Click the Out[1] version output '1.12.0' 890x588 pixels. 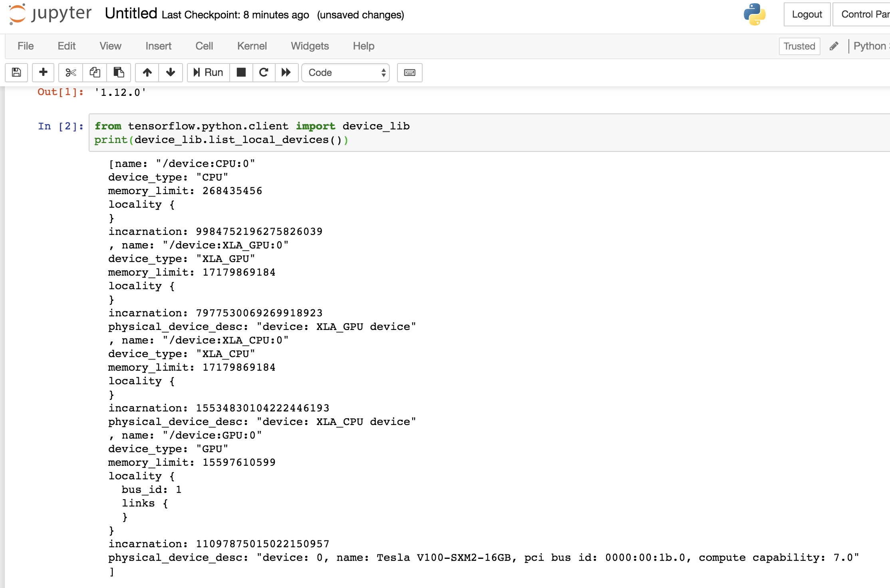point(120,93)
